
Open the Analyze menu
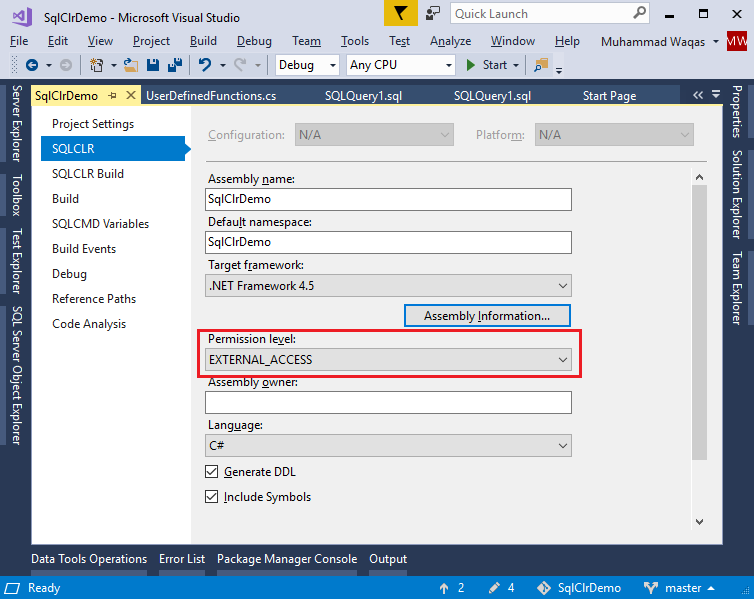pyautogui.click(x=451, y=41)
